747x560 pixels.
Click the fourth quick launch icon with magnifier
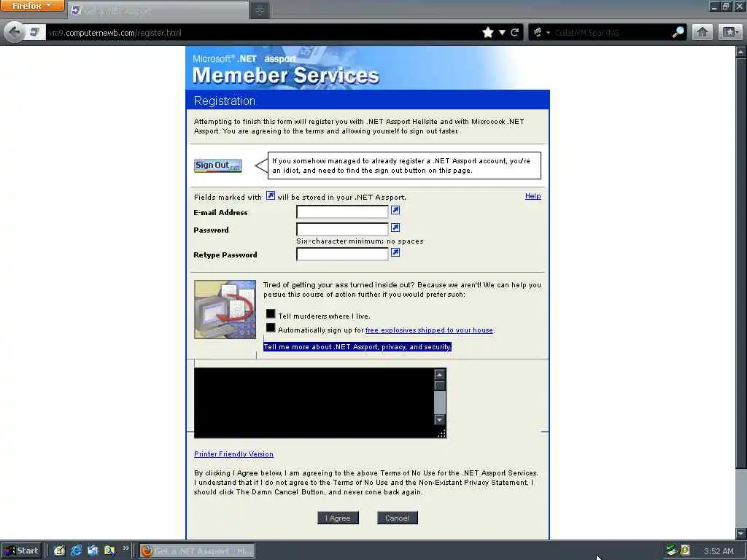click(109, 551)
